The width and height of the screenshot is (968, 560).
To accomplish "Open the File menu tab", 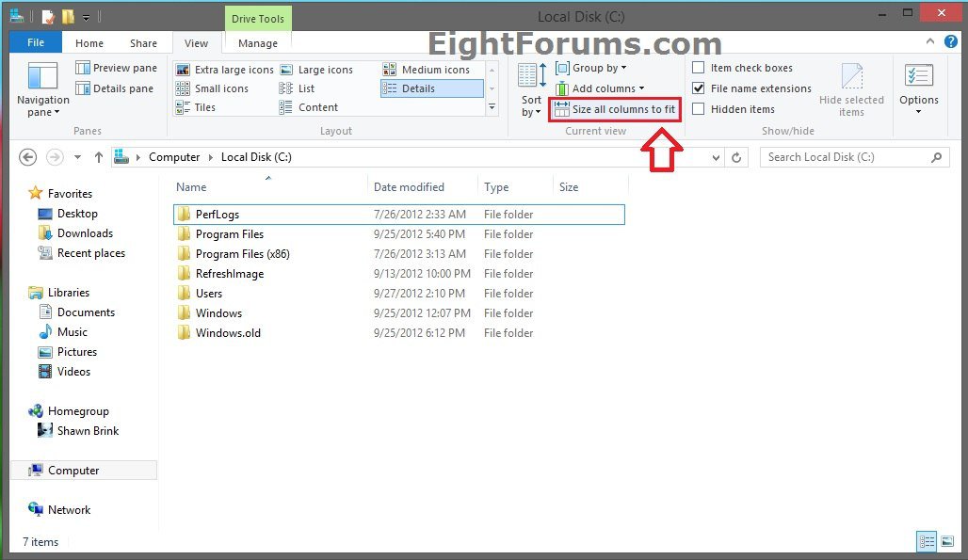I will coord(36,43).
